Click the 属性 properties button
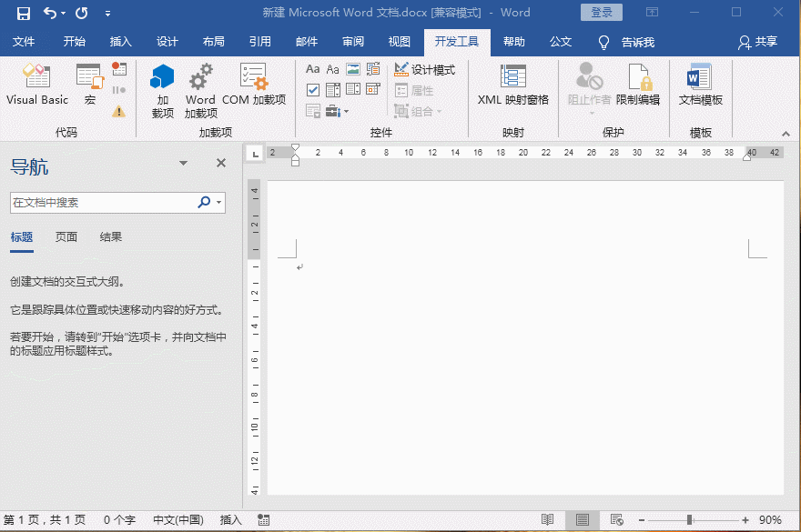 414,90
